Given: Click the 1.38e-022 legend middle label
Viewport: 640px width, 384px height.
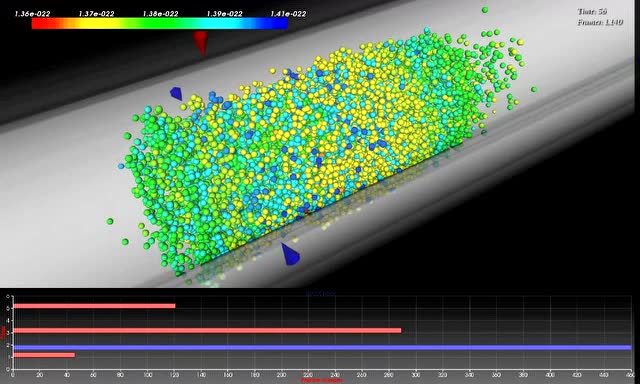Looking at the screenshot, I should [x=160, y=14].
